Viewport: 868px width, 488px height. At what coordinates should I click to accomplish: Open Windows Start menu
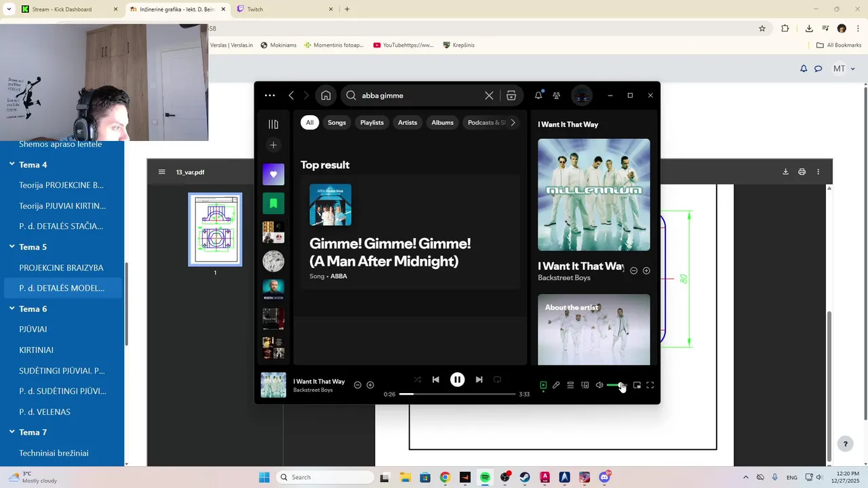point(264,477)
